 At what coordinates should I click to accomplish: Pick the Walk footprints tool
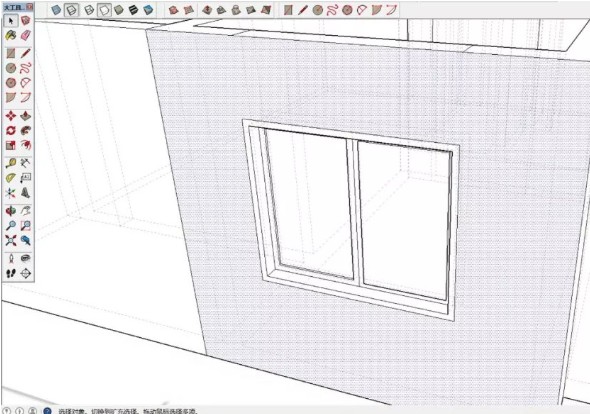11,273
